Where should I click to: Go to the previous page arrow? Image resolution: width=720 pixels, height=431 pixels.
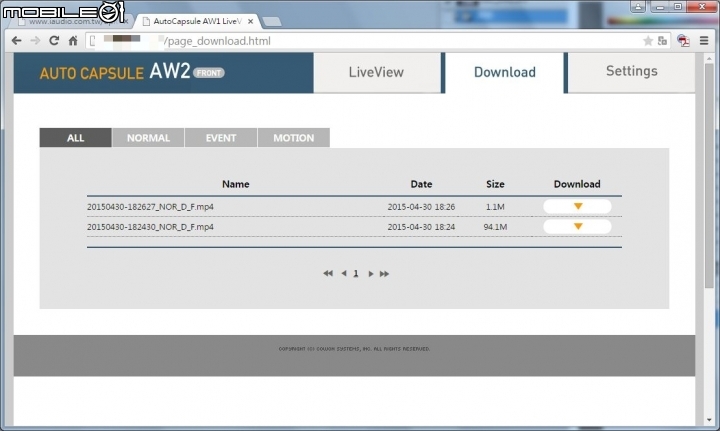pos(343,274)
